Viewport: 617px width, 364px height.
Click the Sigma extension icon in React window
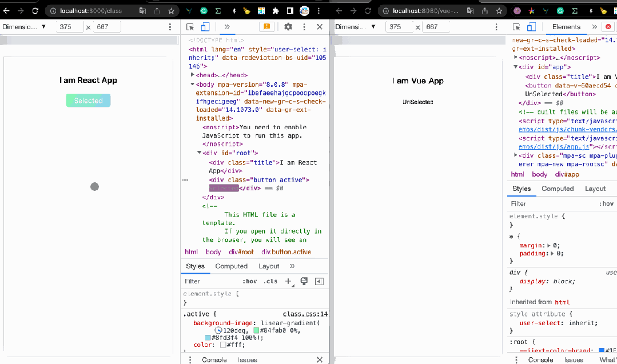(x=218, y=11)
